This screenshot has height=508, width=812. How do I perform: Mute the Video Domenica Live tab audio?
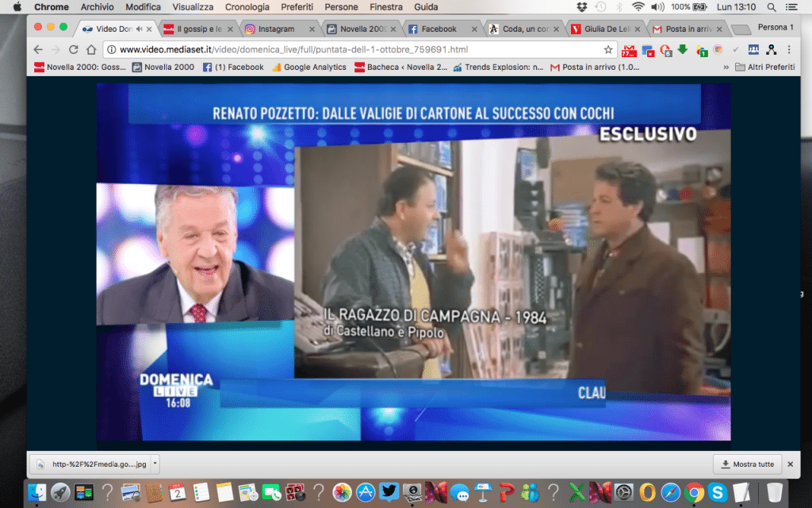coord(140,29)
